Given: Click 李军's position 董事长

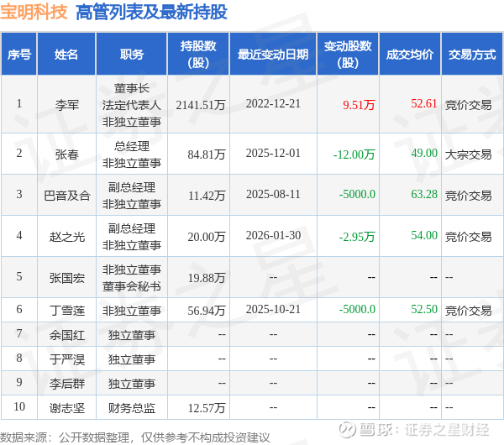Looking at the screenshot, I should (132, 88).
